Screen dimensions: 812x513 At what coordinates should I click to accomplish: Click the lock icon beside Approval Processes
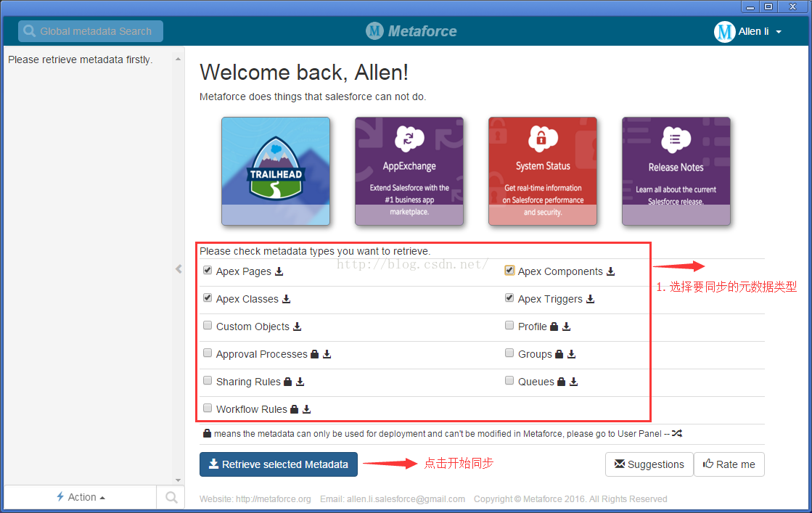point(314,354)
